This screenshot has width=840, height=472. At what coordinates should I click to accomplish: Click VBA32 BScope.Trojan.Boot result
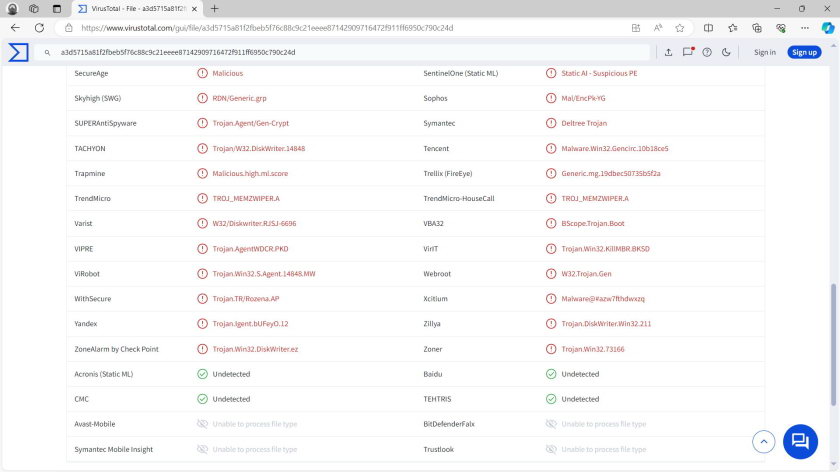tap(592, 223)
